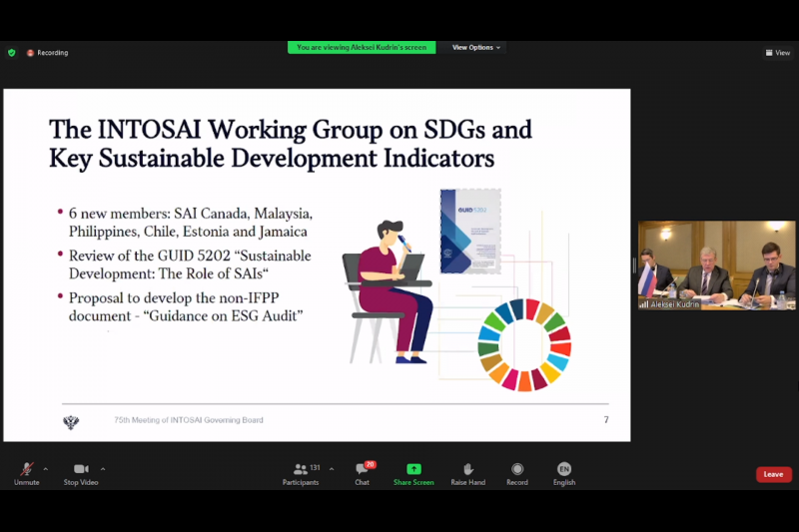Click the viewing Aleksei Kudrin's screen banner

coord(362,47)
